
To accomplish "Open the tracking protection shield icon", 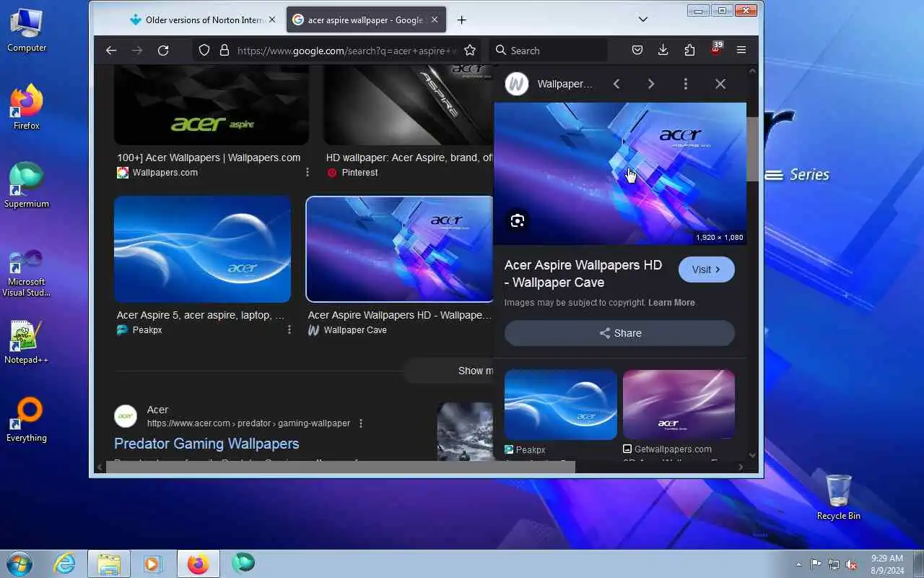I will pyautogui.click(x=204, y=51).
